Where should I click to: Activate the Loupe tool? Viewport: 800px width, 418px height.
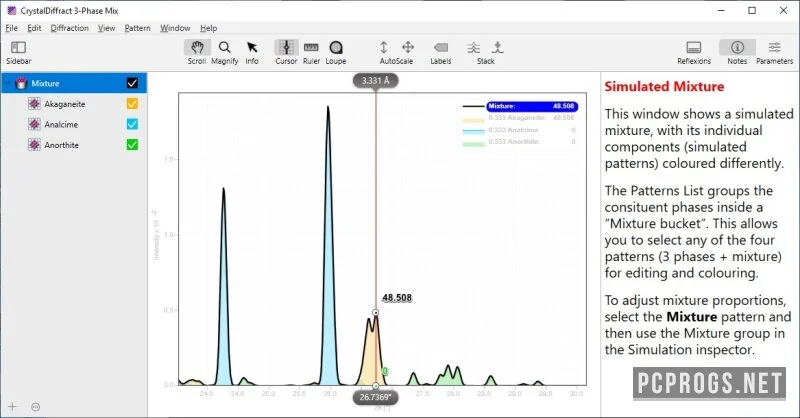(x=336, y=53)
